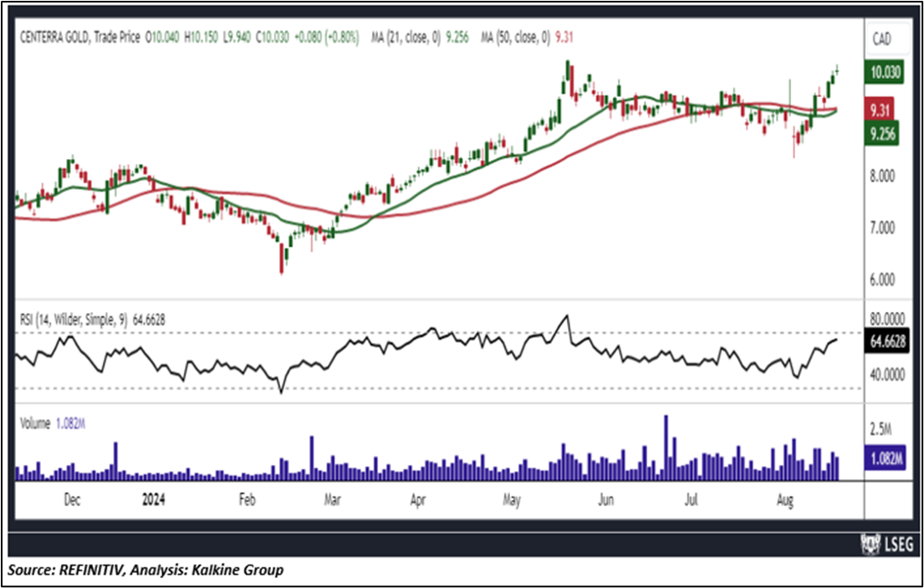The image size is (924, 588).
Task: Click the Dec label on time axis
Action: coord(72,499)
